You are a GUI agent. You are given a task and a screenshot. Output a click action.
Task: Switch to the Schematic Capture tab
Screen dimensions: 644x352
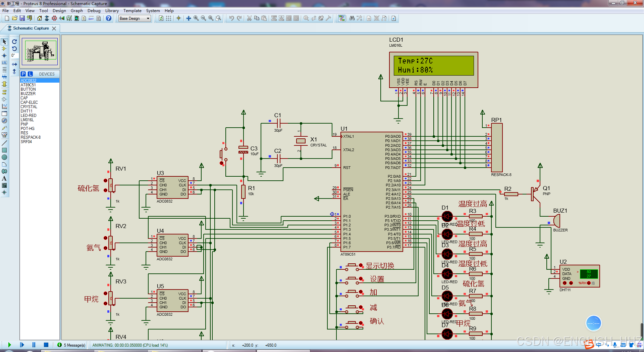[31, 28]
